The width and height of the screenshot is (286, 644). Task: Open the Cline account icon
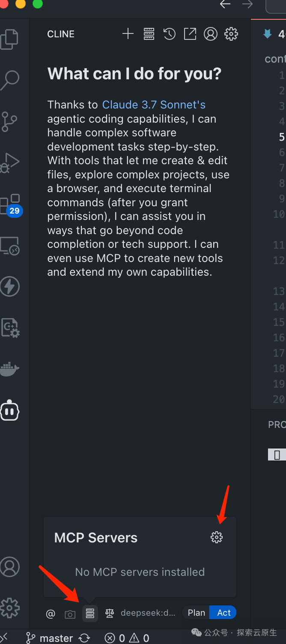[211, 34]
